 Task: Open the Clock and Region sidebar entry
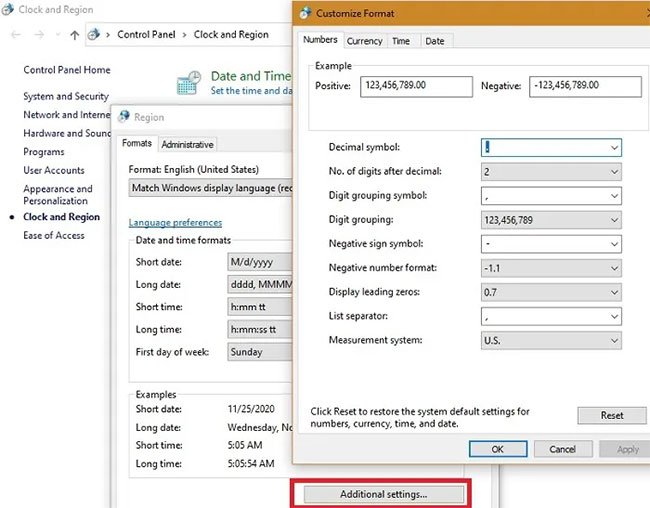pyautogui.click(x=61, y=217)
